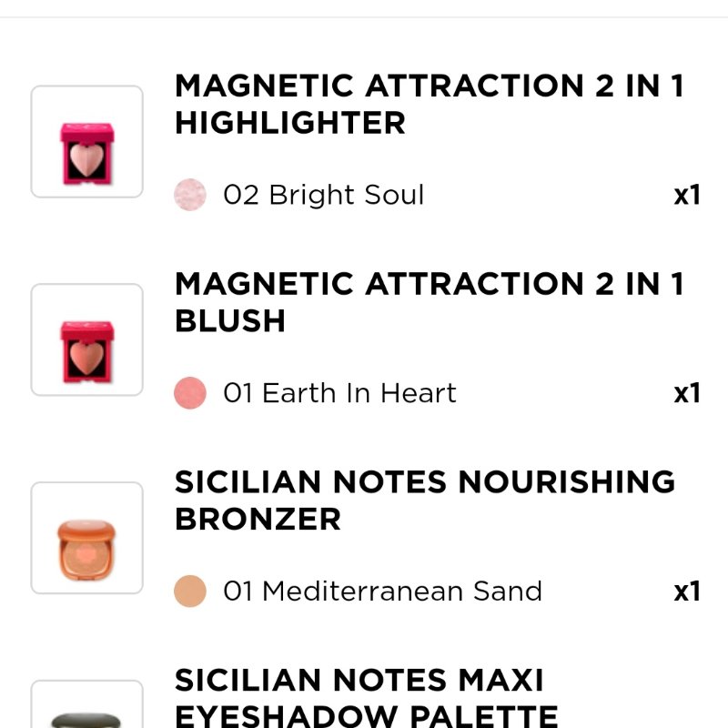
Task: Click the x1 quantity for the blush
Action: 687,393
